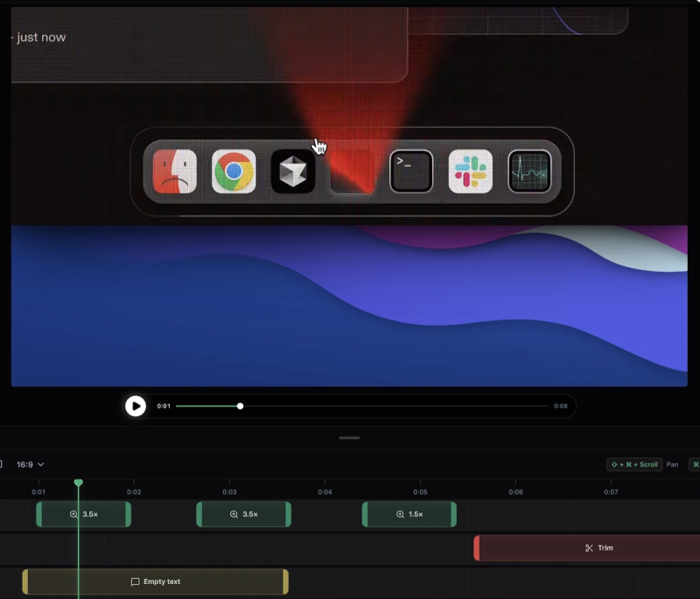Viewport: 700px width, 599px height.
Task: Jump to the 0:04 mark on the timeline ruler
Action: pos(325,492)
